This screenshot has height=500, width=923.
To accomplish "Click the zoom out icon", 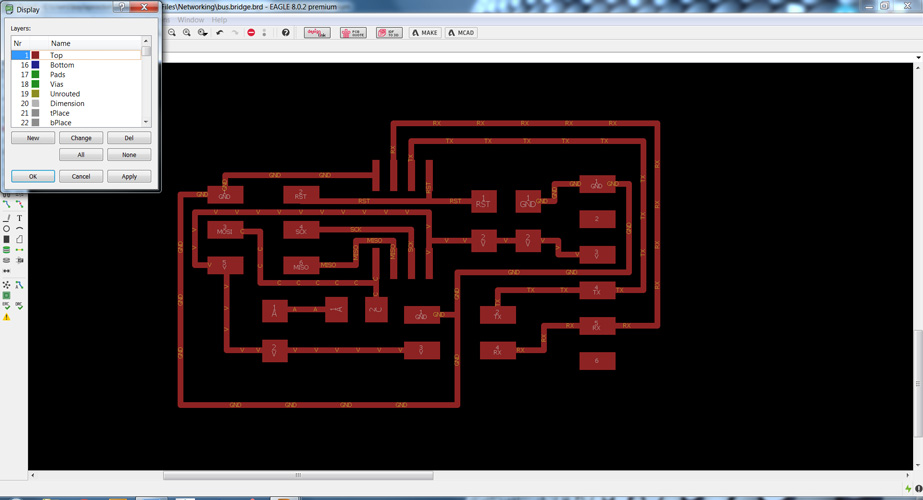I will coord(172,32).
